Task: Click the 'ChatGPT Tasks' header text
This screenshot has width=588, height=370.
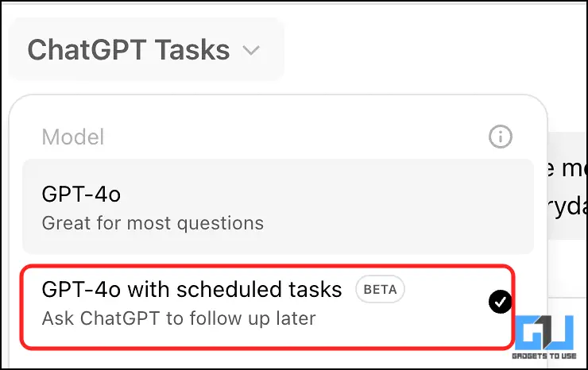Action: (128, 51)
